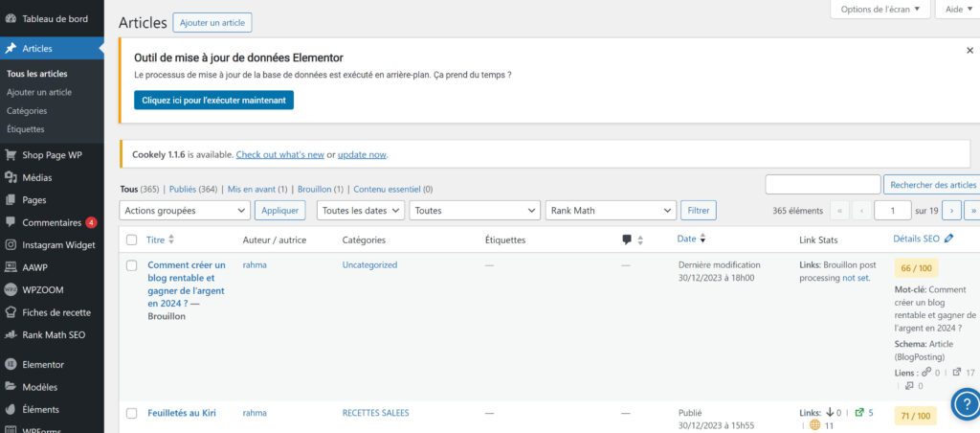
Task: Click the Articles pushpin icon in sidebar
Action: [10, 48]
